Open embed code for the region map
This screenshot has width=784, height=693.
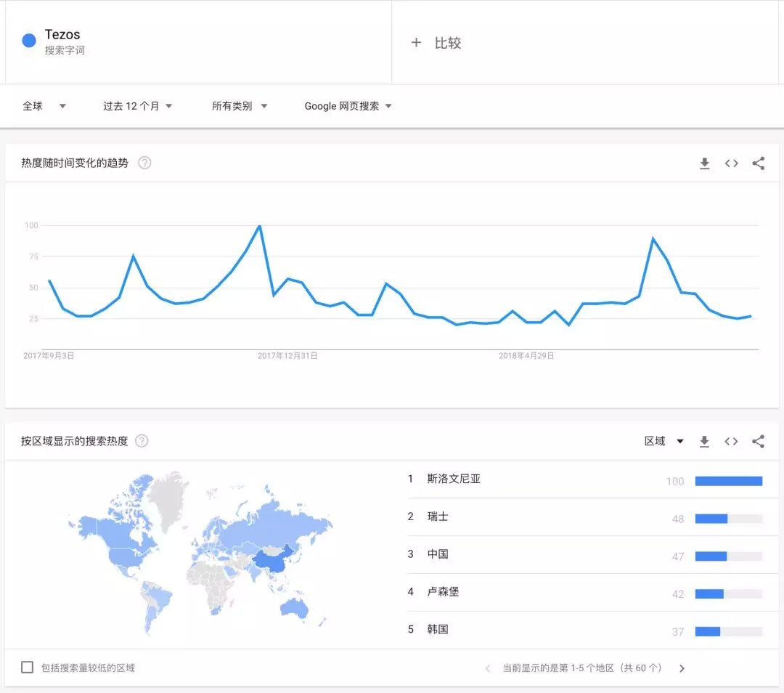click(x=731, y=442)
